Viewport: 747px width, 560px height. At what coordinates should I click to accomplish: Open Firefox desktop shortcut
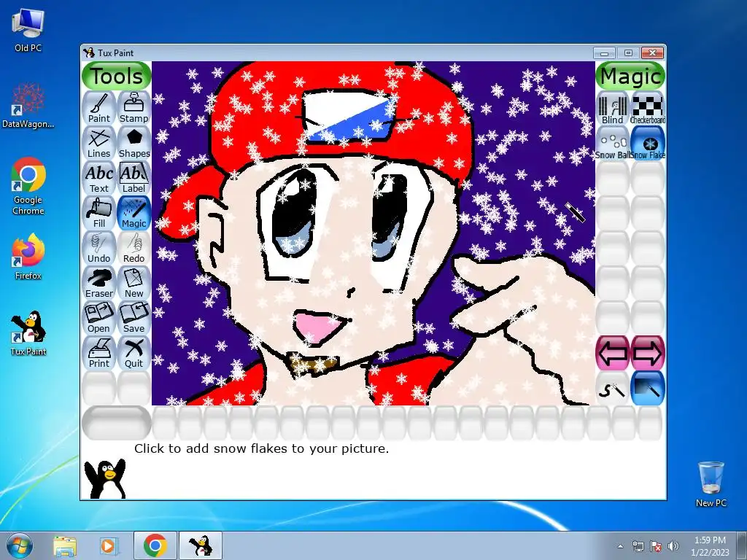(28, 256)
